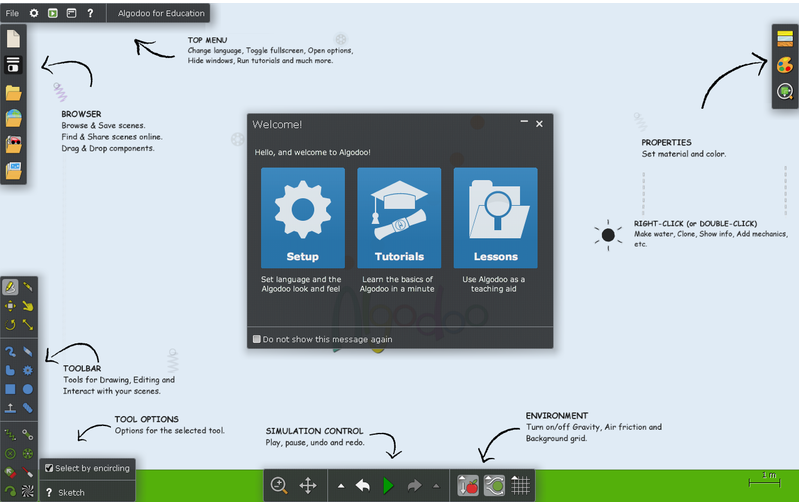Open Tutorials tile in Welcome dialog

click(399, 218)
